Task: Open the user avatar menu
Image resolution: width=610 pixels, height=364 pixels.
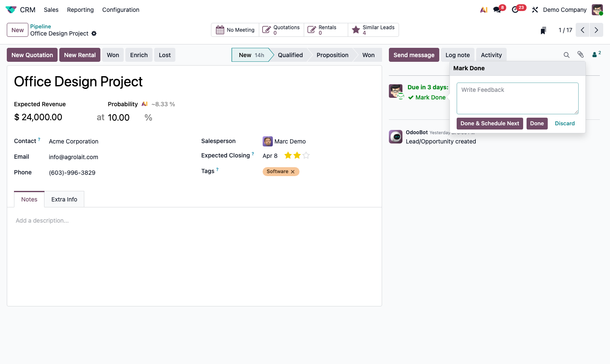Action: point(597,9)
